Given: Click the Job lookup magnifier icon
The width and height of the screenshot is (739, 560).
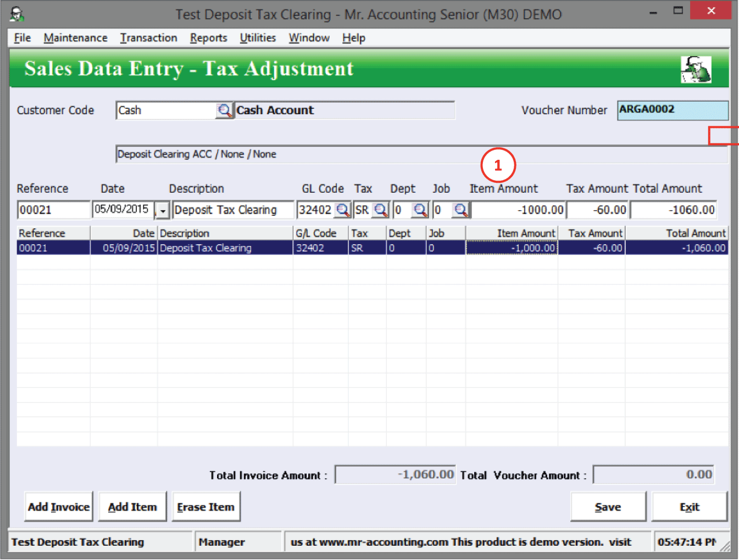Looking at the screenshot, I should click(460, 210).
